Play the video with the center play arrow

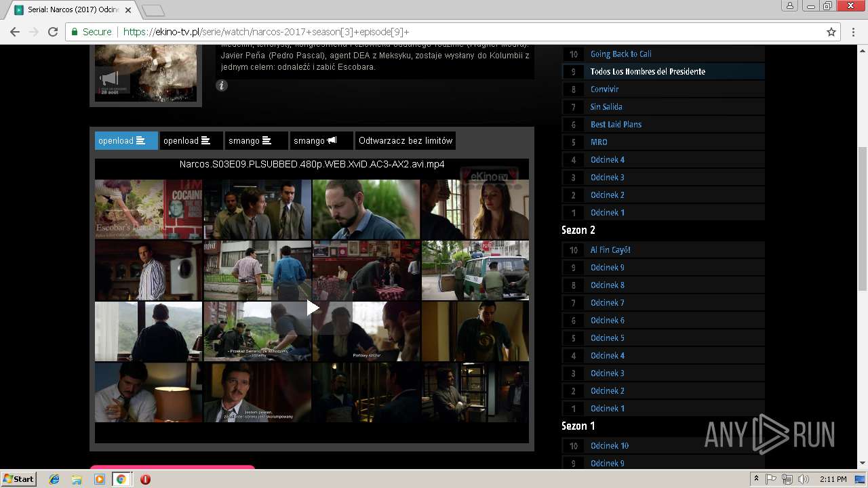(x=312, y=308)
